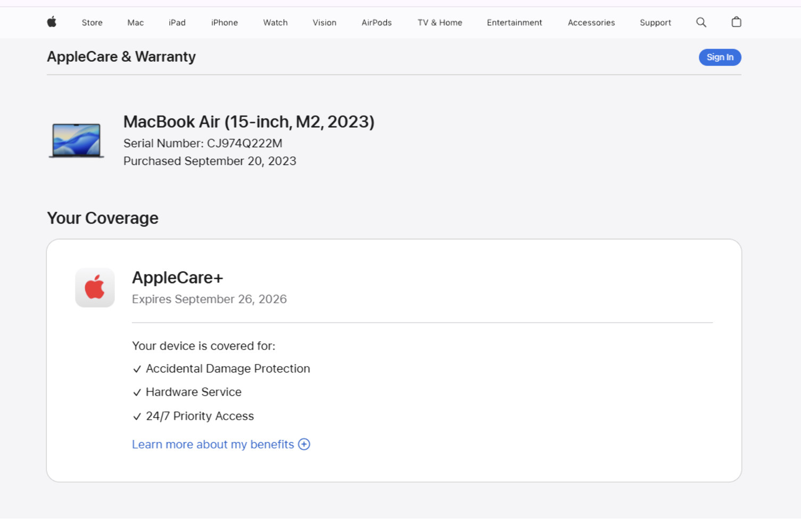Viewport: 801px width, 532px height.
Task: Open the Entertainment menu item
Action: [x=515, y=22]
